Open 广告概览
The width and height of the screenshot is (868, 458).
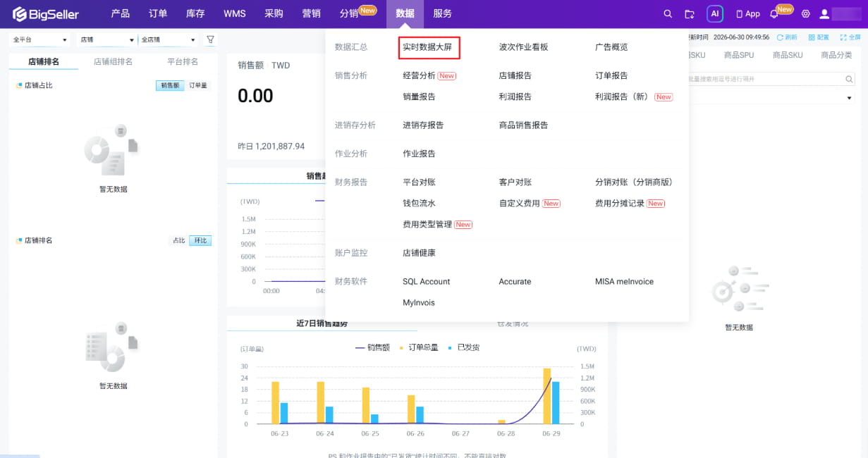(611, 47)
